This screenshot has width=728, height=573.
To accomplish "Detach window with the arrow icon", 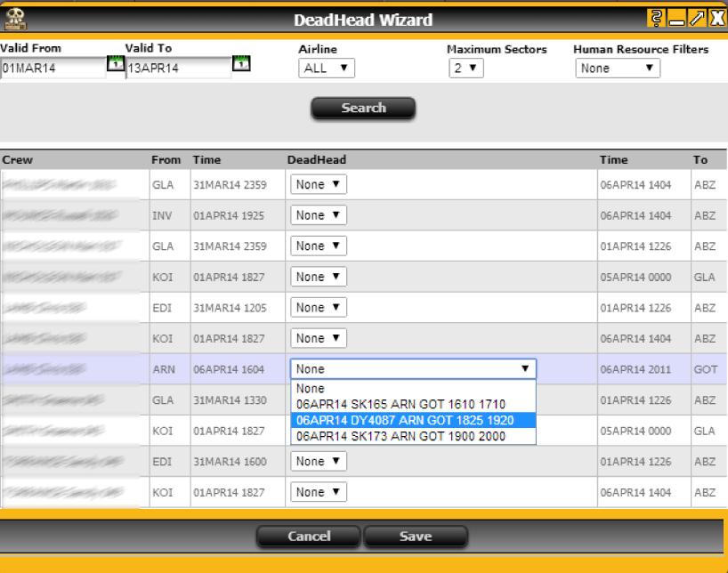I will click(x=697, y=19).
